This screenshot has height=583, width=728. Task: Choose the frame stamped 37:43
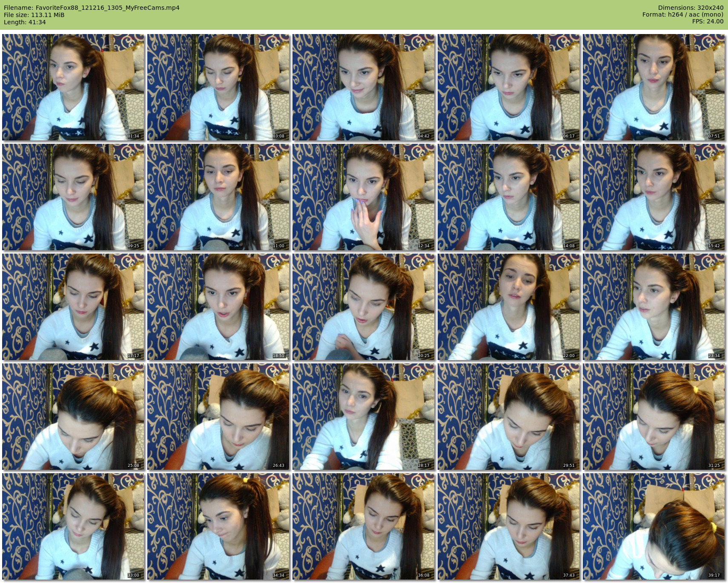pos(509,526)
